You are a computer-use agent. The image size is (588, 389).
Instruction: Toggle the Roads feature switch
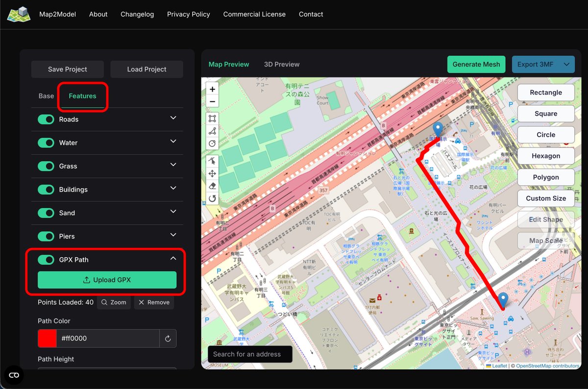(46, 120)
